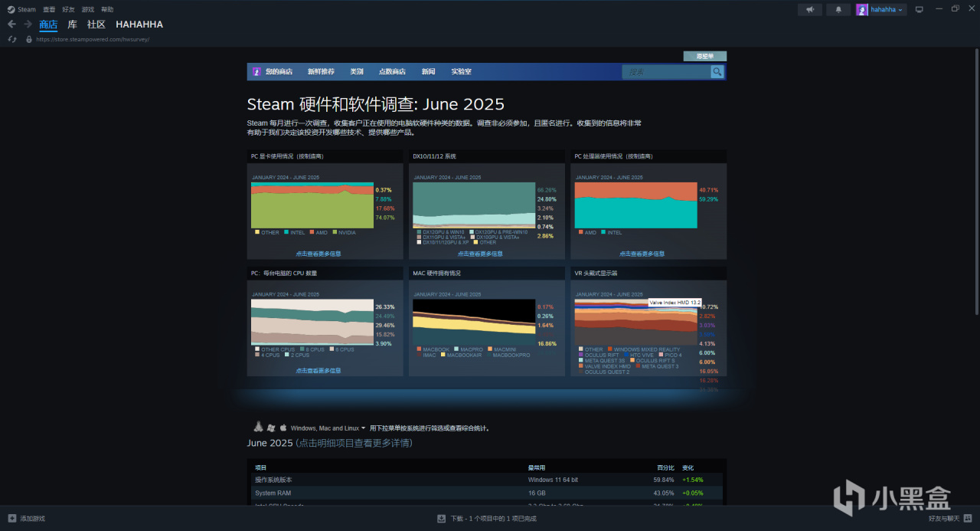Viewport: 980px width, 531px height.
Task: Click the hahahha profile avatar
Action: [862, 9]
